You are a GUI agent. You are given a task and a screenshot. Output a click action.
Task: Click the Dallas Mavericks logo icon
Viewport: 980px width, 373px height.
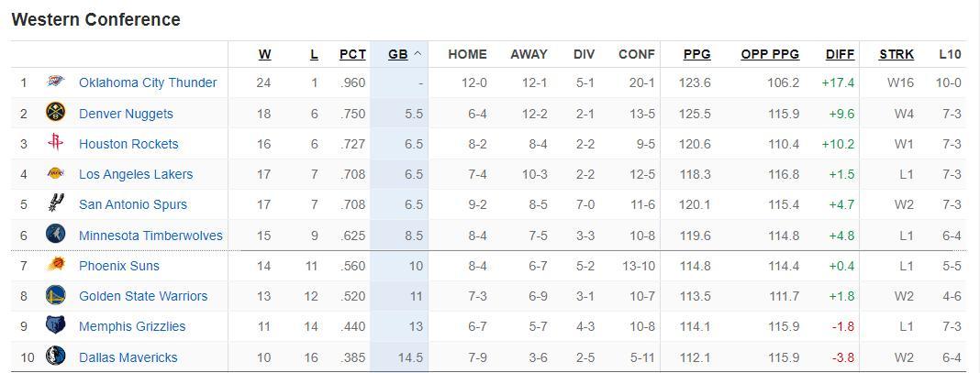pyautogui.click(x=55, y=357)
